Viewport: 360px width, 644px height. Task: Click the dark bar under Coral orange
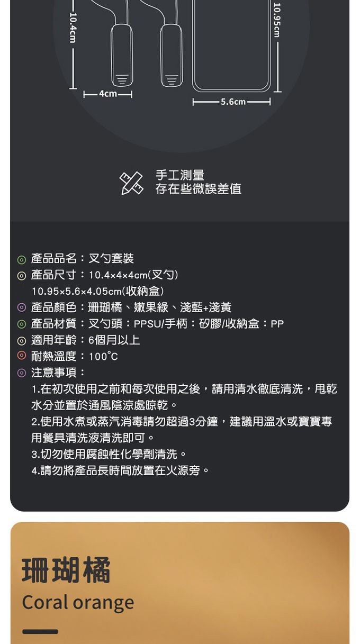pos(40,631)
